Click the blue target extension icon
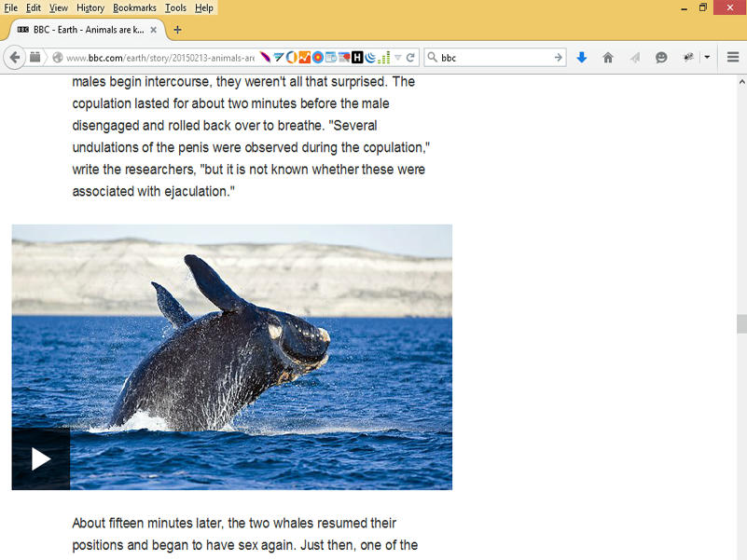 point(318,58)
